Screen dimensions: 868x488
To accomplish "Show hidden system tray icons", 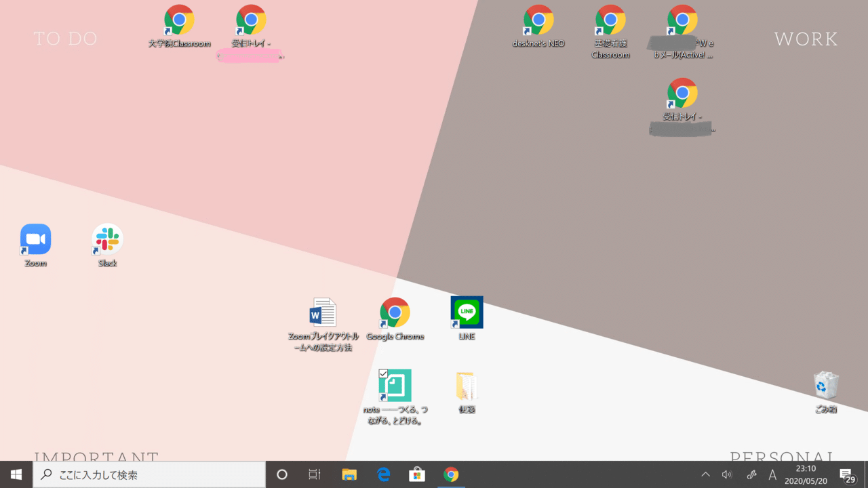I will [x=705, y=474].
